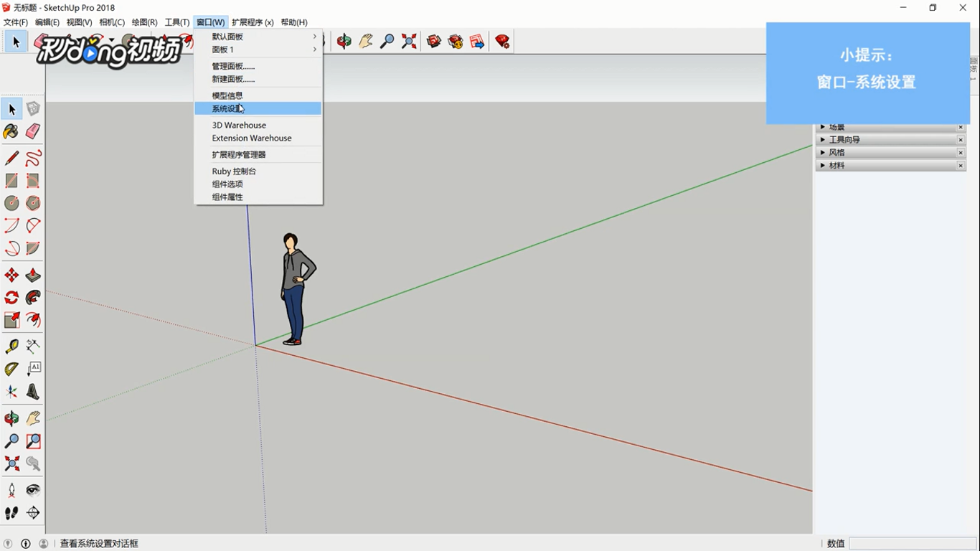
Task: Choose the Position Camera tool
Action: (x=11, y=490)
